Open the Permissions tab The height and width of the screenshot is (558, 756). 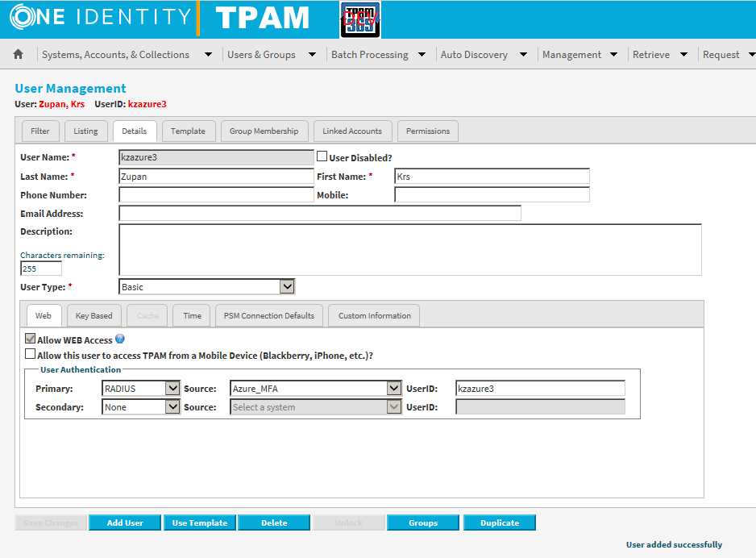click(x=428, y=131)
